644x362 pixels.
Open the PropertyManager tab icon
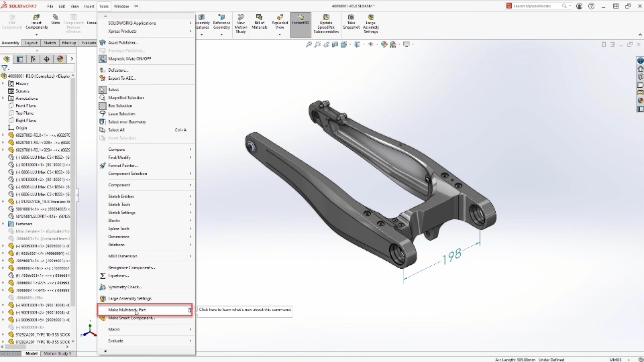19,59
